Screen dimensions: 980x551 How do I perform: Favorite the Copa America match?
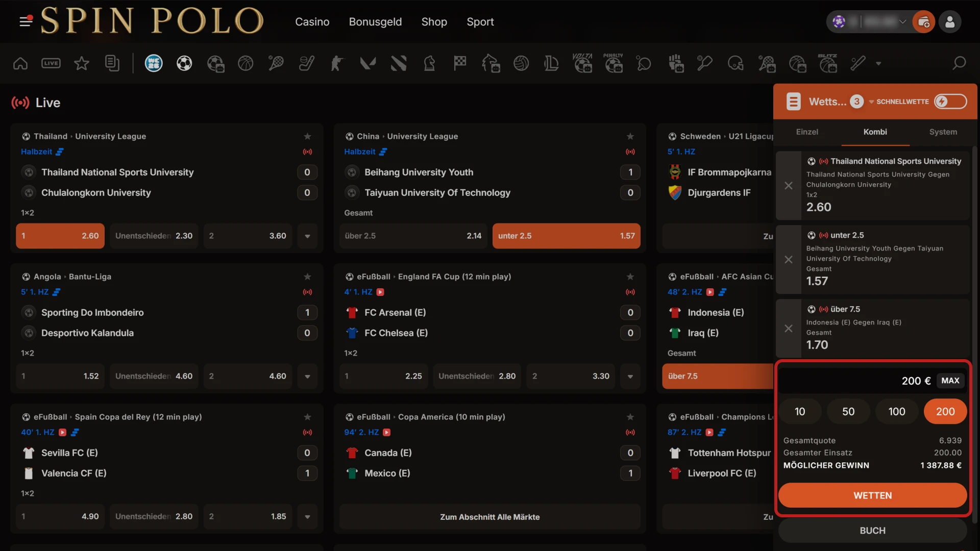coord(630,417)
